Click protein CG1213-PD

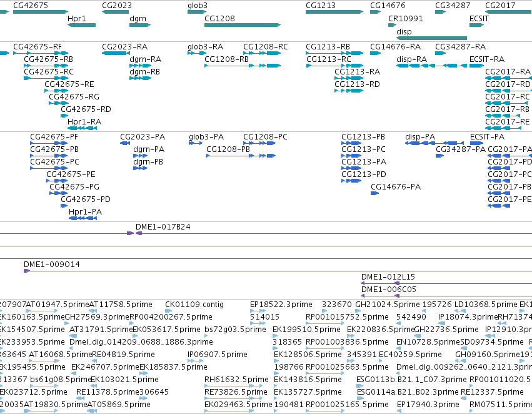click(x=351, y=181)
